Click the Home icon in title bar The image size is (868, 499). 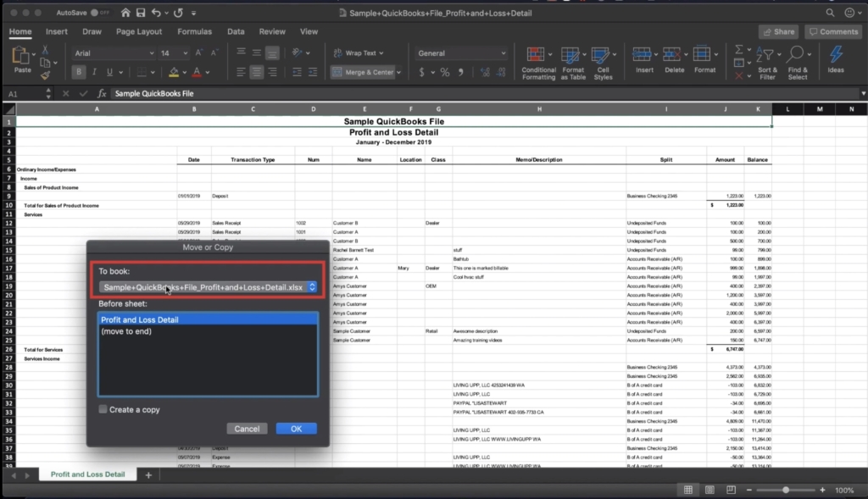[x=125, y=13]
